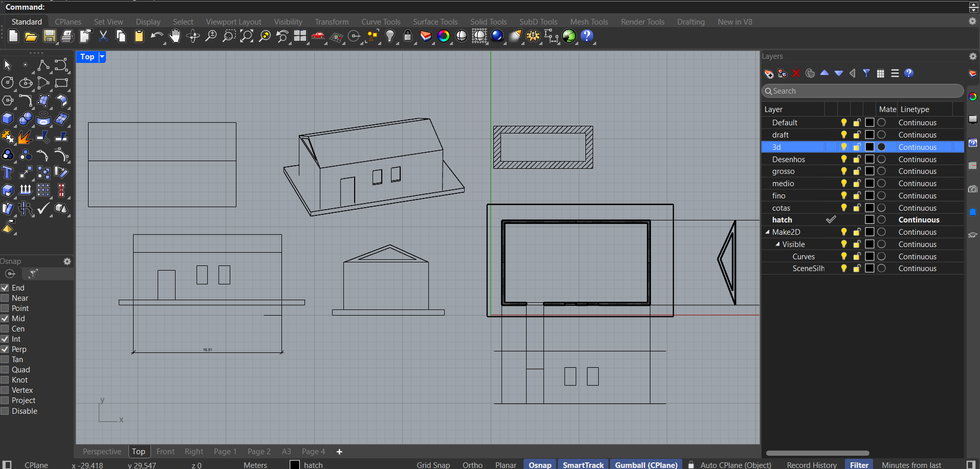Select the Text tool icon
The image size is (980, 469).
pos(7,173)
